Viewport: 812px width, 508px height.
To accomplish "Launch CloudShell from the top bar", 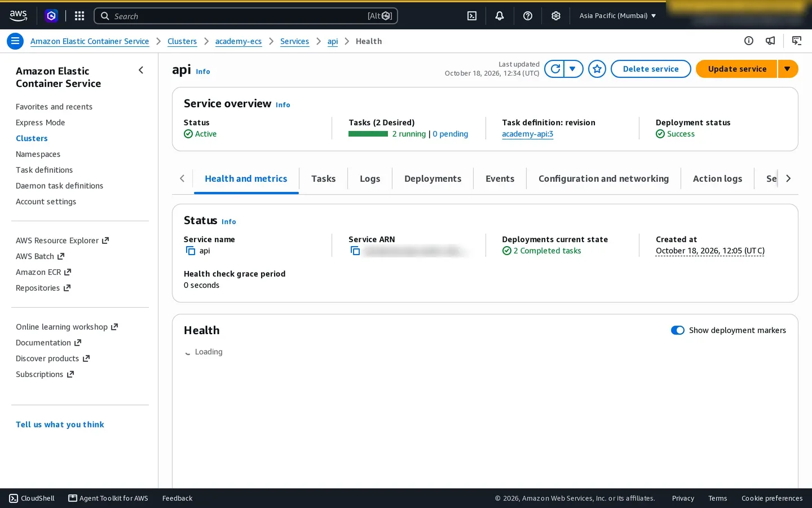I will tap(472, 16).
